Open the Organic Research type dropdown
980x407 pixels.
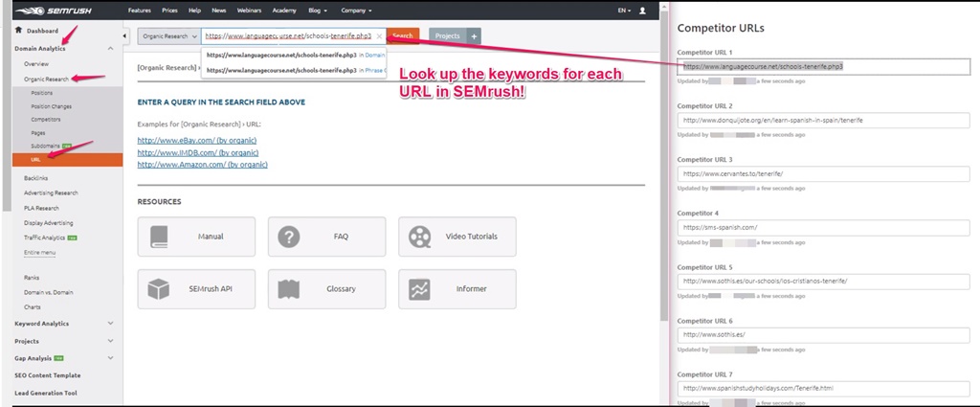[x=169, y=36]
